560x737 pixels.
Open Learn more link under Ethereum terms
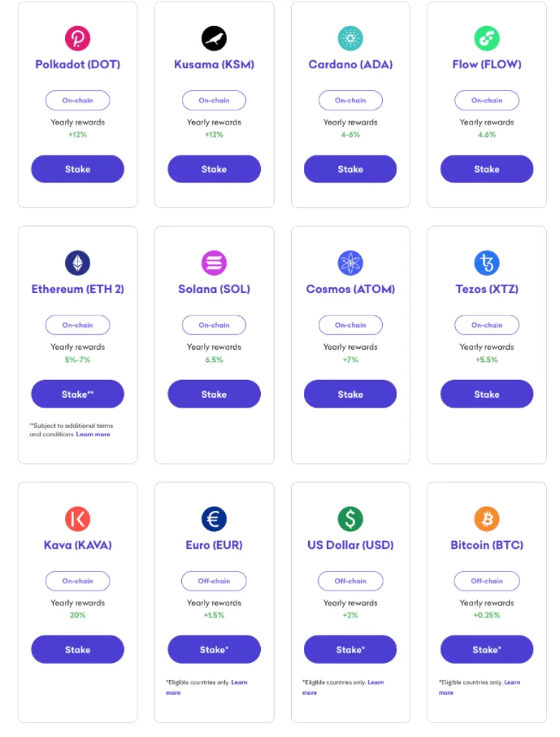93,434
